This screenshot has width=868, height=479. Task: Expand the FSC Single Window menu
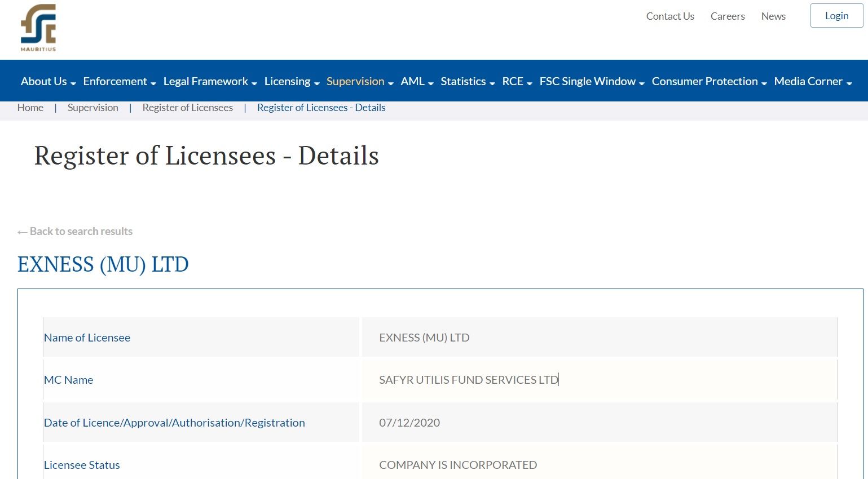[592, 81]
